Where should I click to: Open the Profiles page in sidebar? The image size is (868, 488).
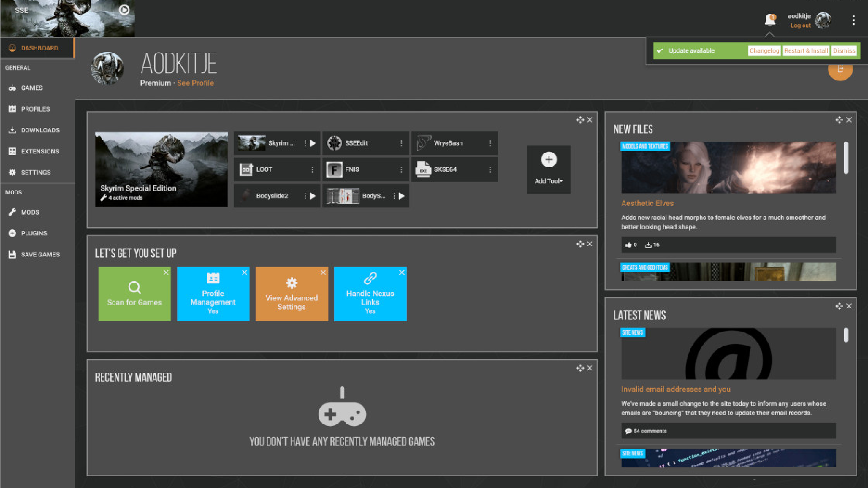click(x=37, y=109)
